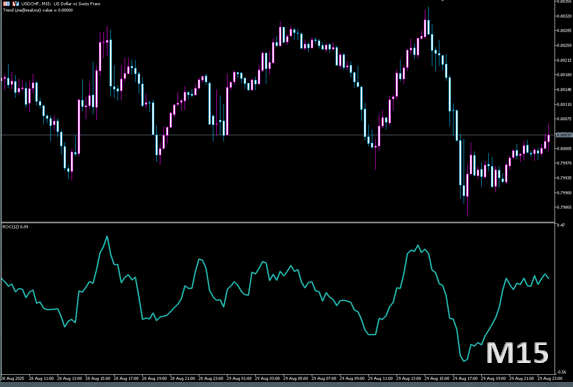This screenshot has width=573, height=387.
Task: Select the Trend Line(breakout) value label
Action: coord(38,10)
